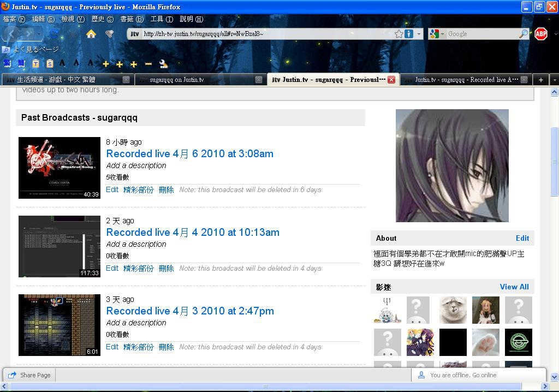Open Recorded live 4月 6 2010 at 3:08am
The image size is (559, 392).
[189, 154]
